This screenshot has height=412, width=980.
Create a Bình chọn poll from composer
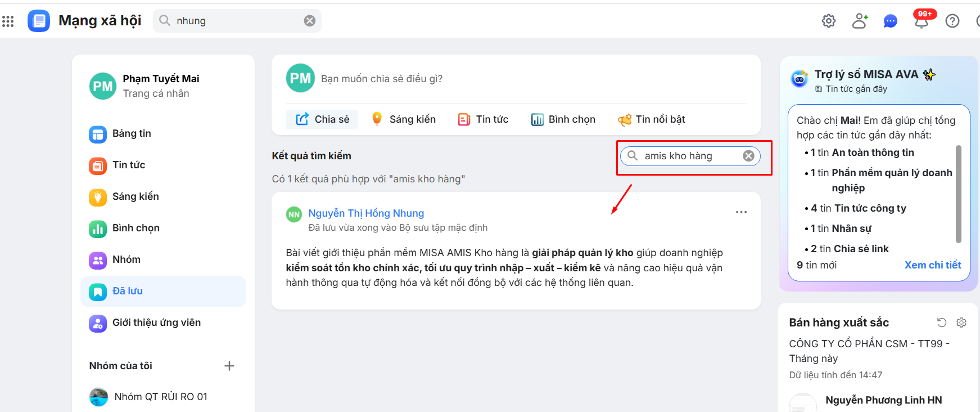(x=563, y=119)
